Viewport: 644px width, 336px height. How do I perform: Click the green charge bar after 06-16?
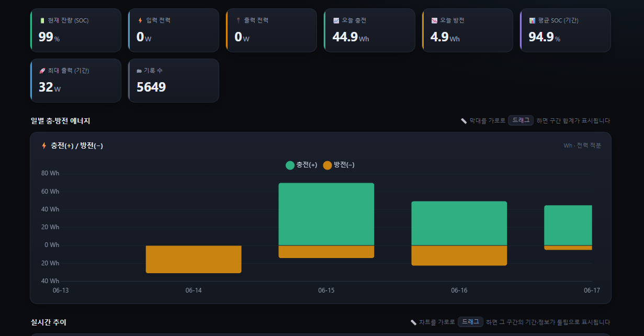(x=568, y=225)
